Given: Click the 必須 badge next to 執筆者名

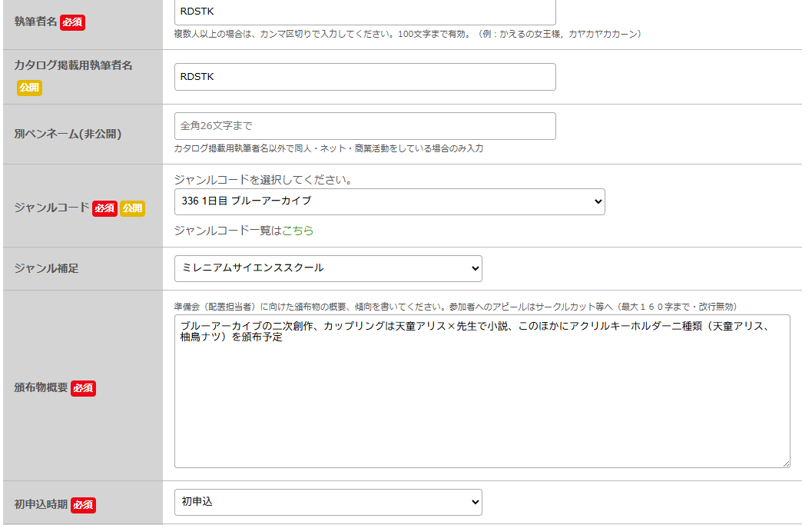Looking at the screenshot, I should coord(72,22).
